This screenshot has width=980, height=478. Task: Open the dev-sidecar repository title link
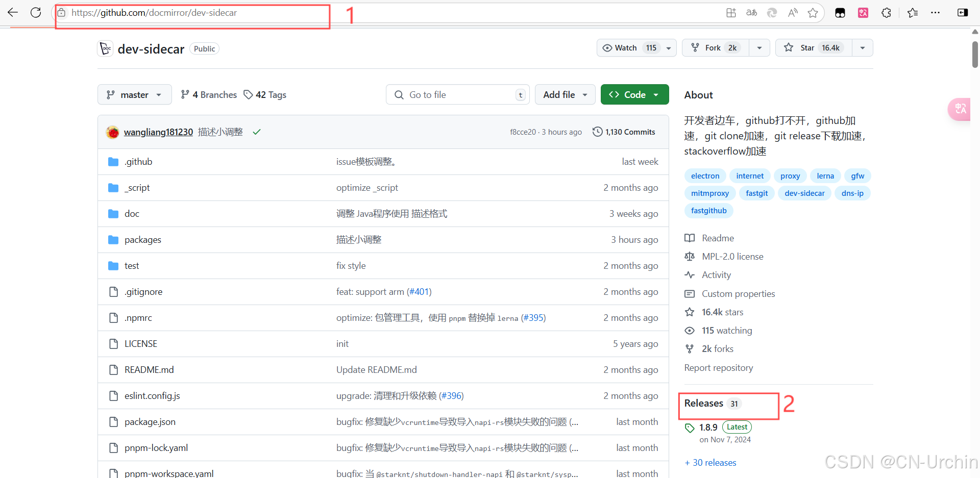[151, 49]
